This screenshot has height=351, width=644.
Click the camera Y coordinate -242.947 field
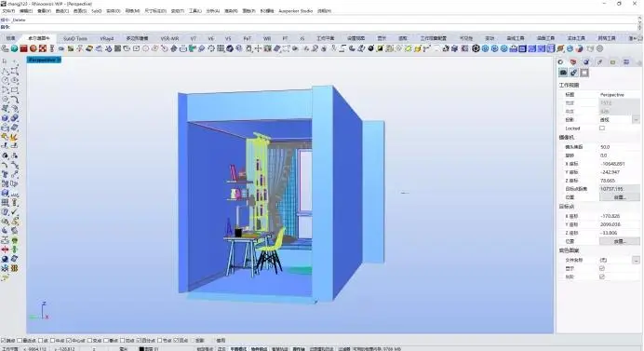coord(620,172)
